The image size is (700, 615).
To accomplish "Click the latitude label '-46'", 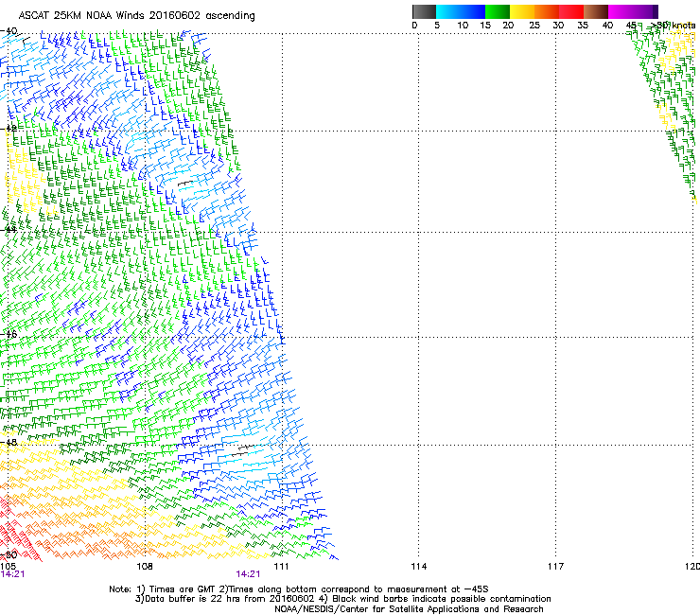I will [9, 333].
